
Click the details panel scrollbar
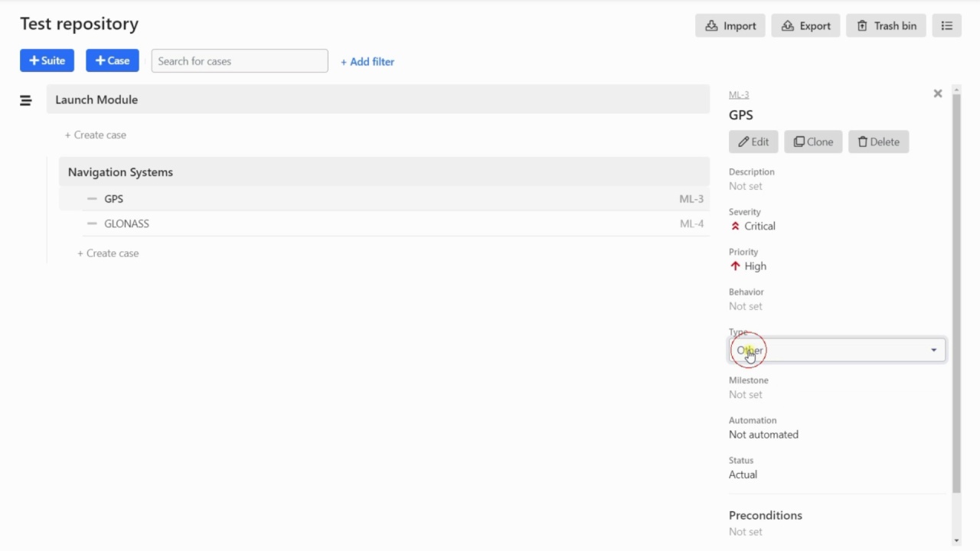(x=956, y=294)
